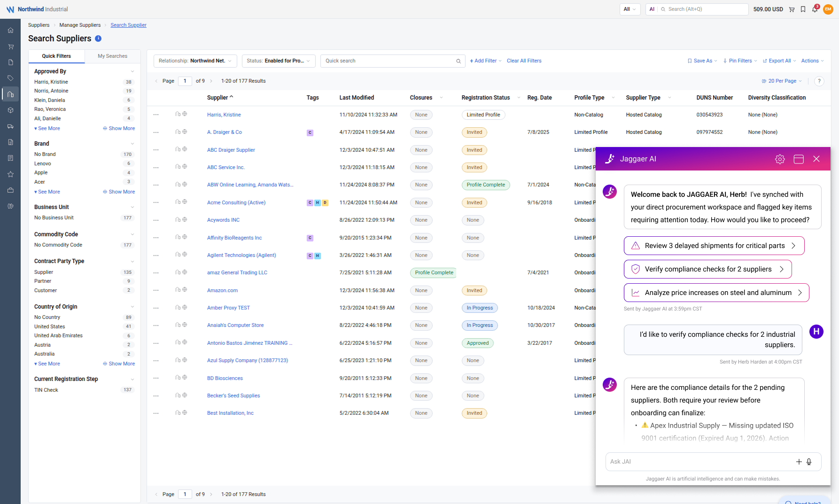Open the Manage Suppliers breadcrumb

(x=80, y=25)
